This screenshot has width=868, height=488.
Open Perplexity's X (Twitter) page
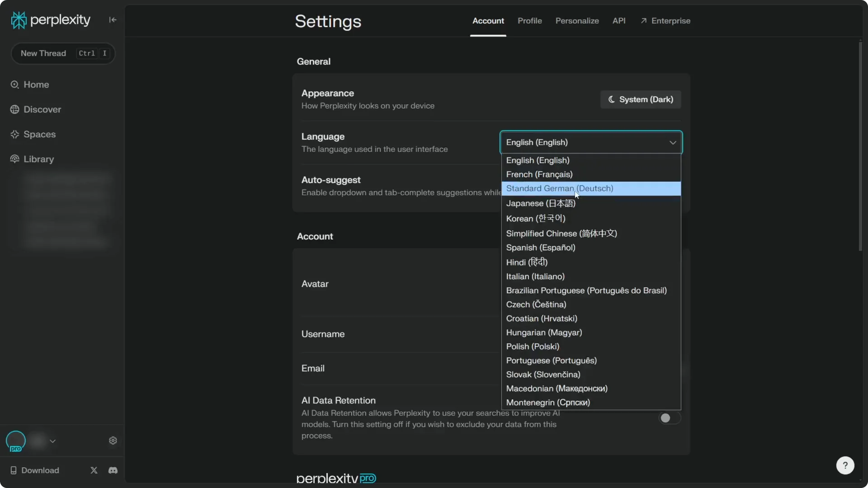coord(94,470)
